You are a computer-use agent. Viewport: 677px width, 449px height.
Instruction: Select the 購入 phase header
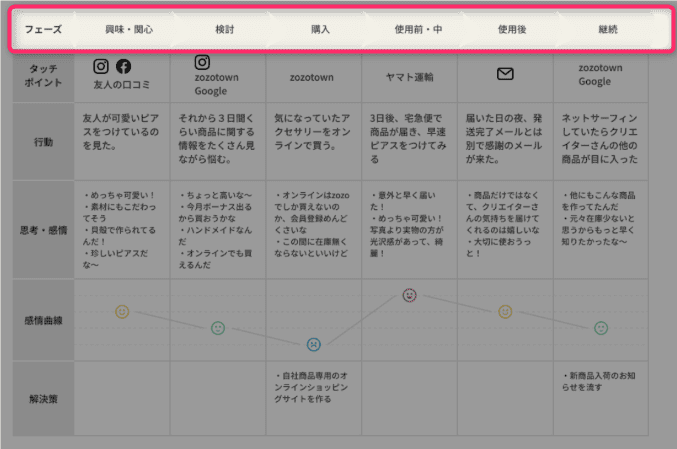click(321, 30)
